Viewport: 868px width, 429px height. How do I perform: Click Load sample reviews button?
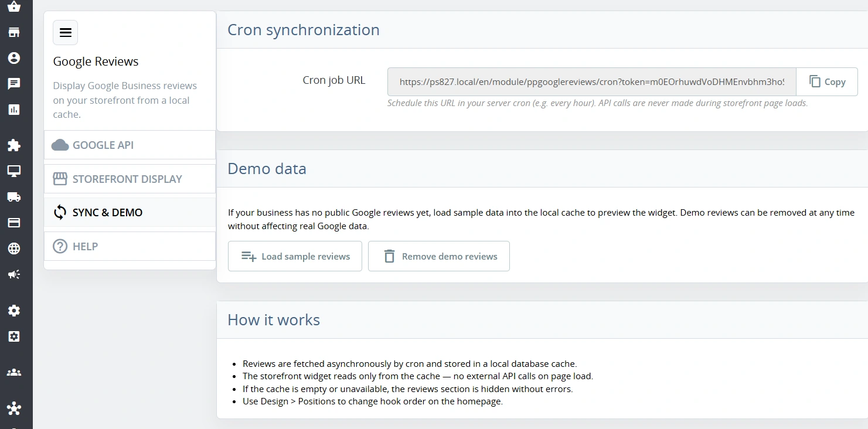(x=295, y=256)
